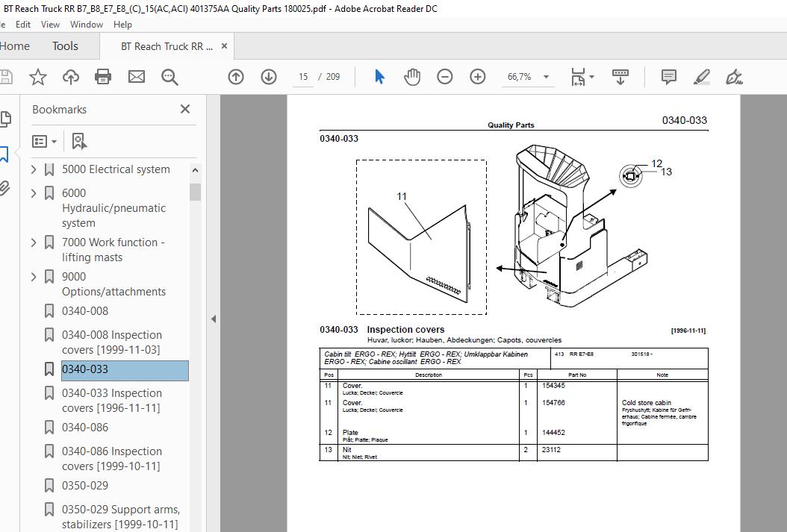
Task: Go to next page with down arrow
Action: pyautogui.click(x=268, y=76)
